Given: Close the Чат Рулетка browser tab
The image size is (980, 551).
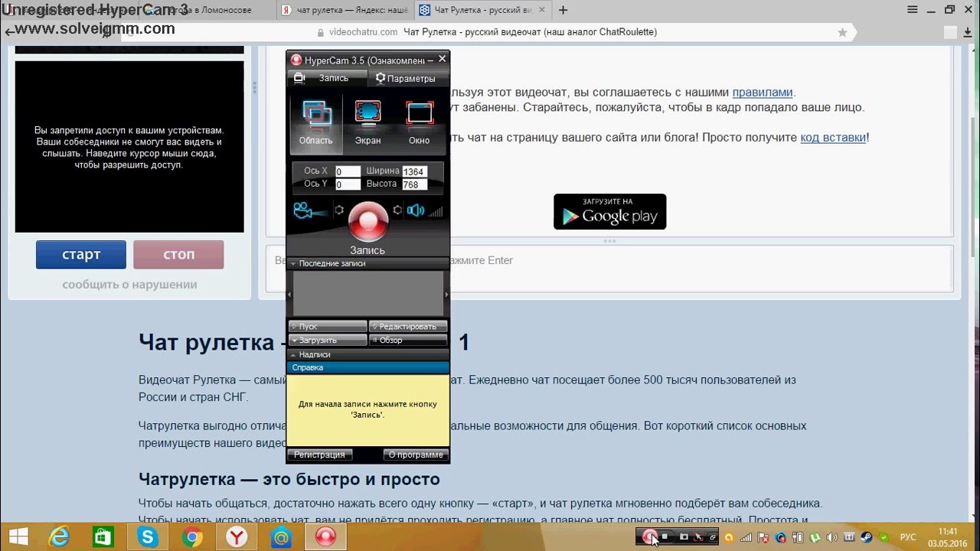Looking at the screenshot, I should (541, 11).
